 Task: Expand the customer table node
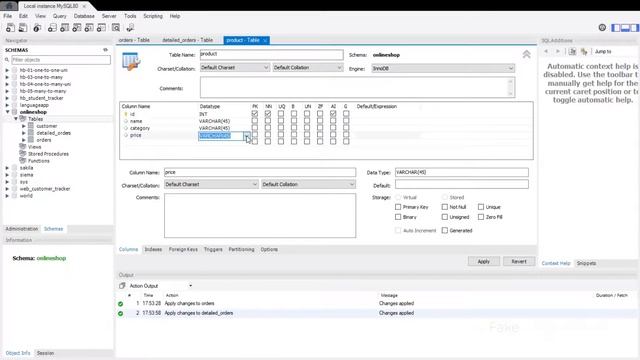coord(24,126)
